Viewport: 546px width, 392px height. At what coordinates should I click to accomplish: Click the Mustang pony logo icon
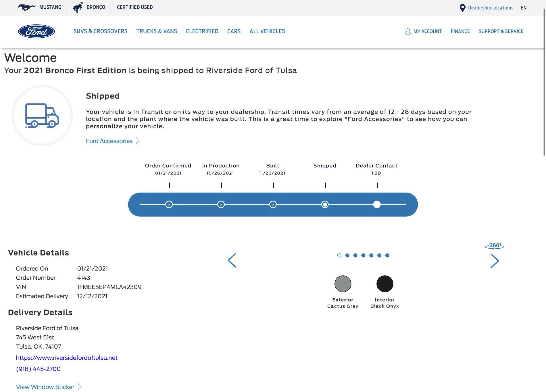click(27, 7)
